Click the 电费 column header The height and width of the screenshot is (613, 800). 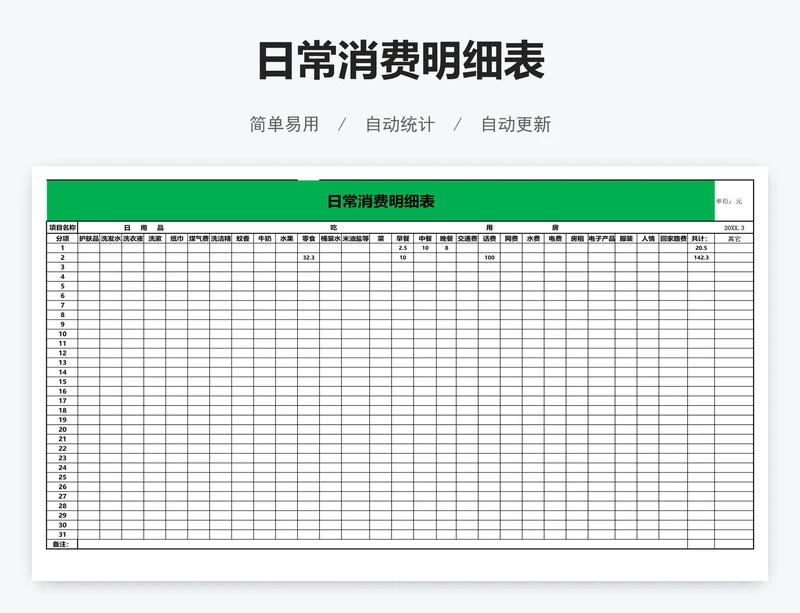tap(555, 238)
